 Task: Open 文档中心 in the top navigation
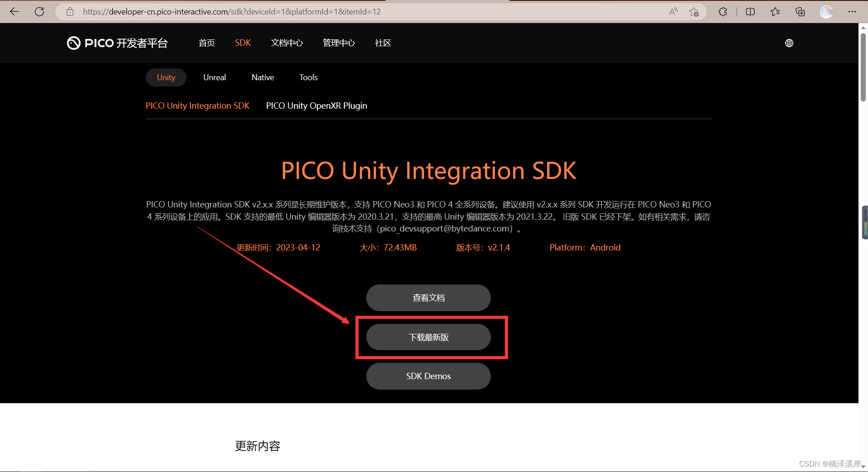(x=287, y=43)
